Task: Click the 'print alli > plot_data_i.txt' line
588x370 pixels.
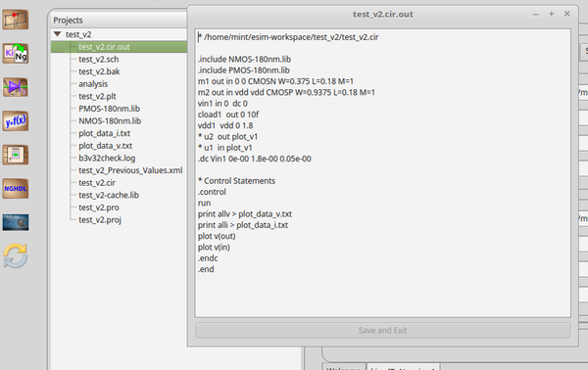Action: coord(243,225)
